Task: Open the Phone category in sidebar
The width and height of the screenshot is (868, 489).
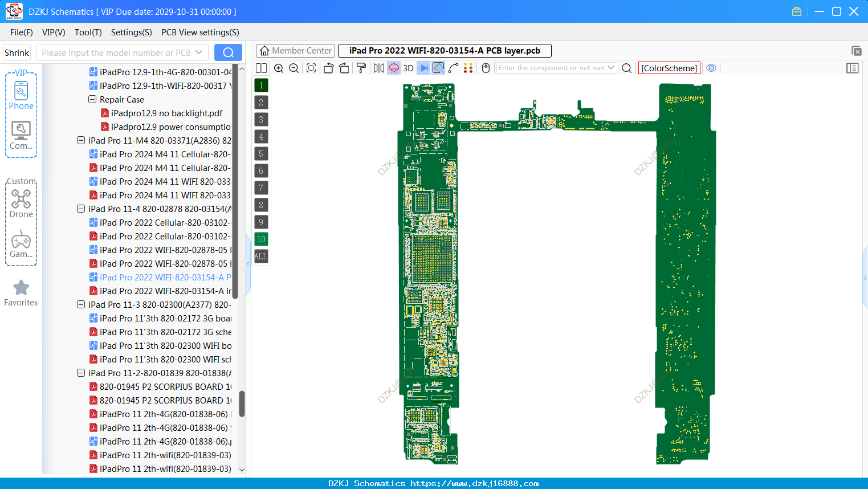Action: coord(21,95)
